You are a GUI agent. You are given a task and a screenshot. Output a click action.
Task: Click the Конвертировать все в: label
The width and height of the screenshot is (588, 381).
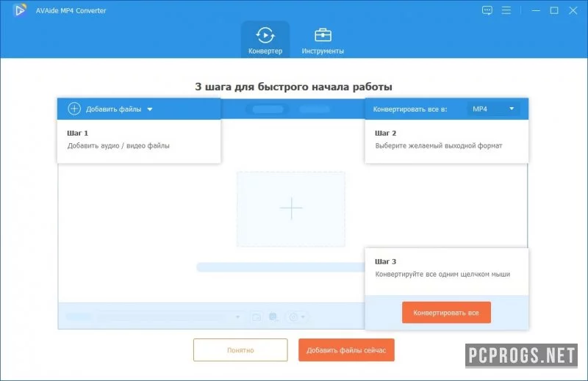[x=410, y=109]
